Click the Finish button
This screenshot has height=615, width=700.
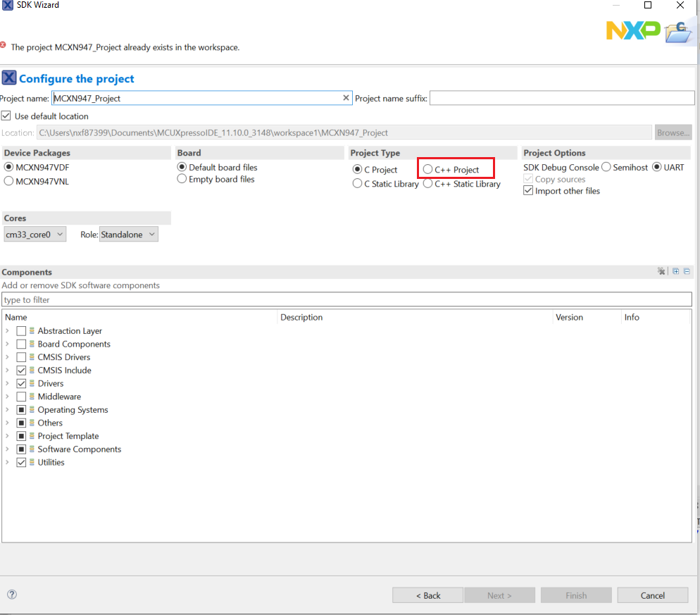click(576, 595)
